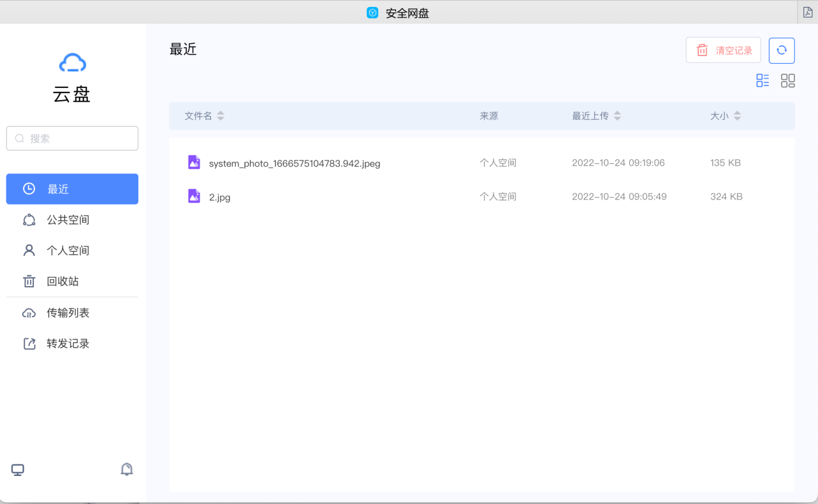
Task: Click the system_photo jpeg image thumbnail
Action: point(194,162)
